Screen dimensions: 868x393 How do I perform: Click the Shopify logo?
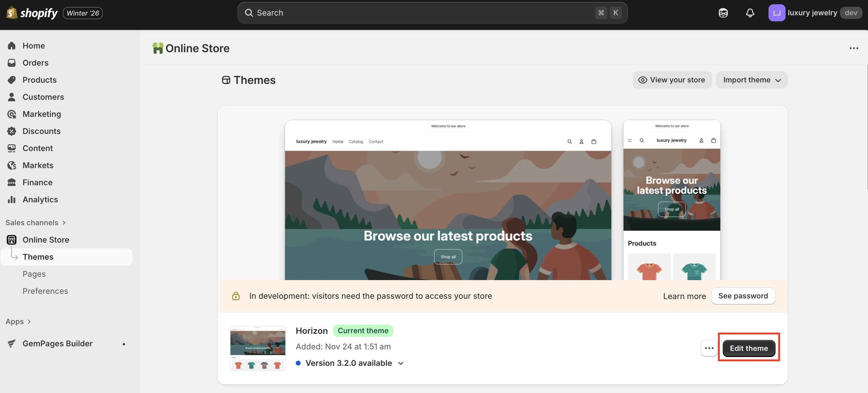click(x=31, y=13)
